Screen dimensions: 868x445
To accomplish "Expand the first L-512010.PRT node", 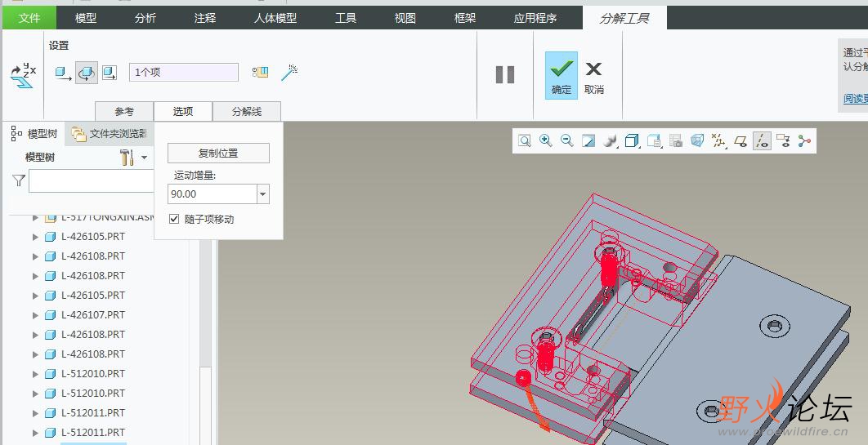I will (35, 374).
